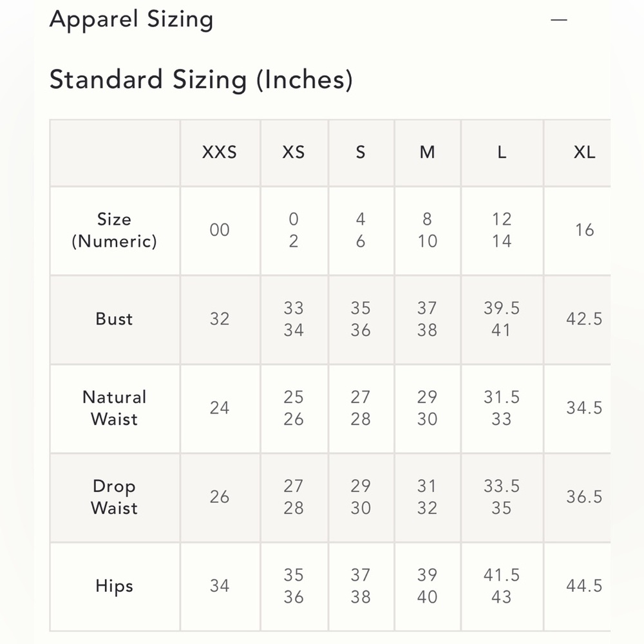Select the XL natural waist value 34.5
Viewport: 644px width, 644px height.
pos(584,408)
